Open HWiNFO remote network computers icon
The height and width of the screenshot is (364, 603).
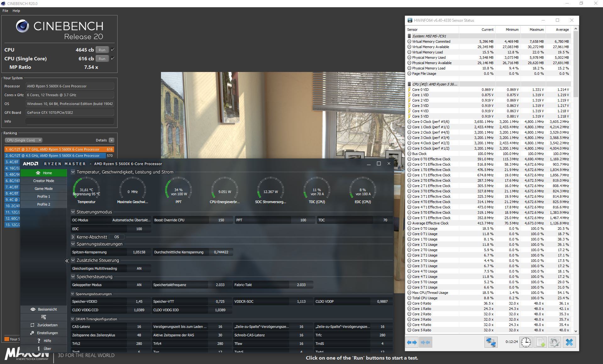click(491, 342)
